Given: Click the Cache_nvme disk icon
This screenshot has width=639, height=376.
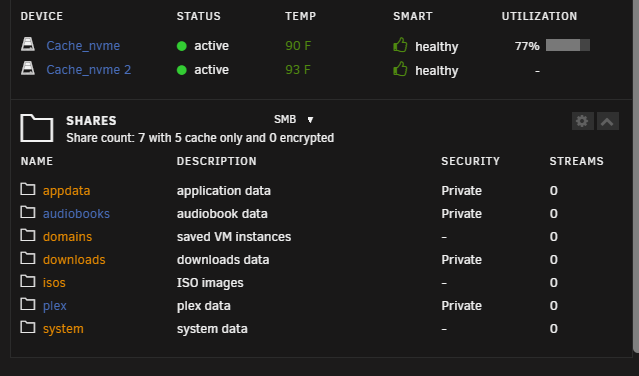Looking at the screenshot, I should [28, 44].
